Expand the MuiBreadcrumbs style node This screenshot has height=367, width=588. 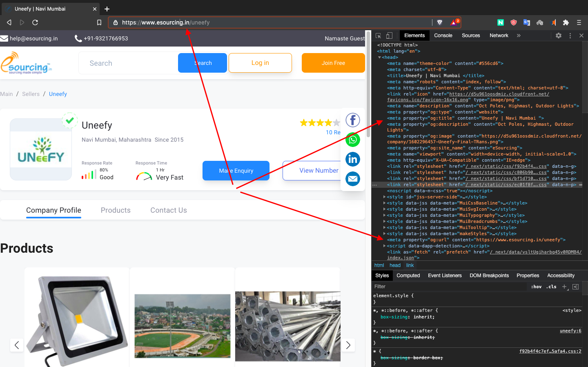(x=384, y=222)
